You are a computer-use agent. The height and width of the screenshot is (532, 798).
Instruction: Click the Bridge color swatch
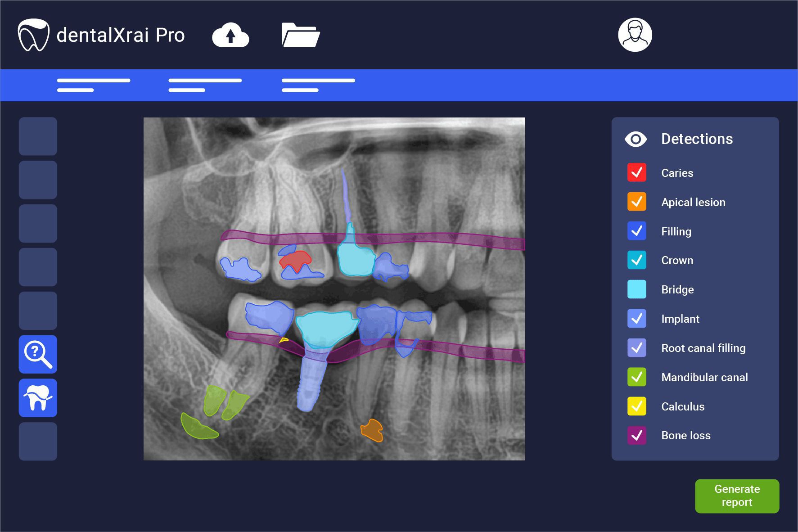[x=636, y=289]
